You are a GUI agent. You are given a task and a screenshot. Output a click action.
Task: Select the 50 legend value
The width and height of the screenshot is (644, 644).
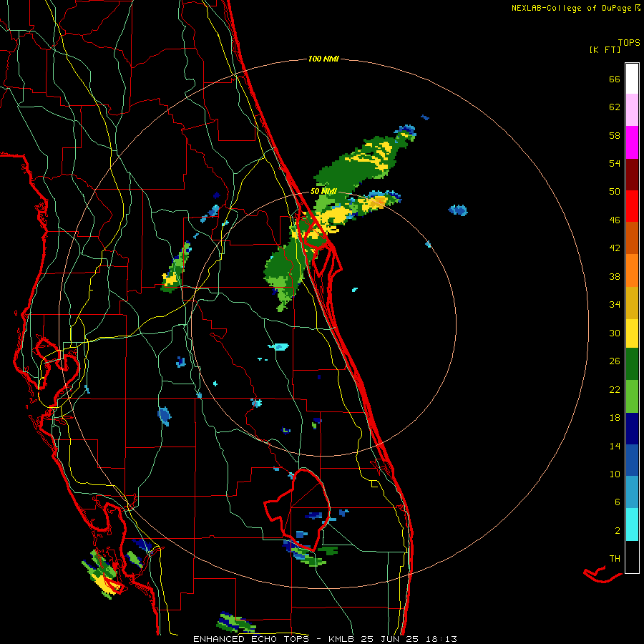[x=615, y=192]
